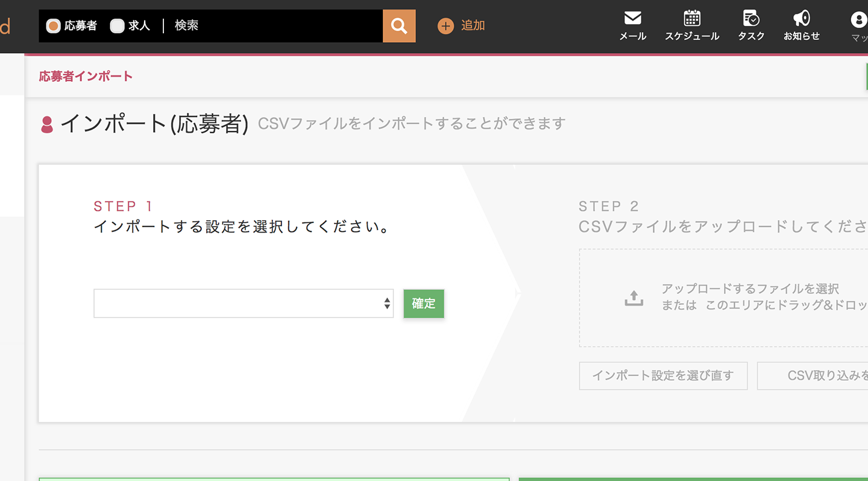Select the 求人 radio option
The width and height of the screenshot is (868, 481).
117,26
